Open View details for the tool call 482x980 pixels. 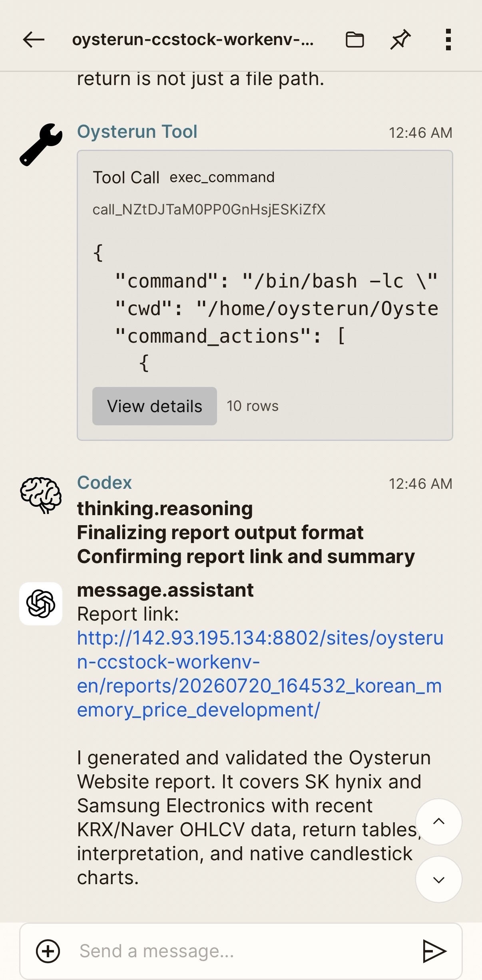155,406
